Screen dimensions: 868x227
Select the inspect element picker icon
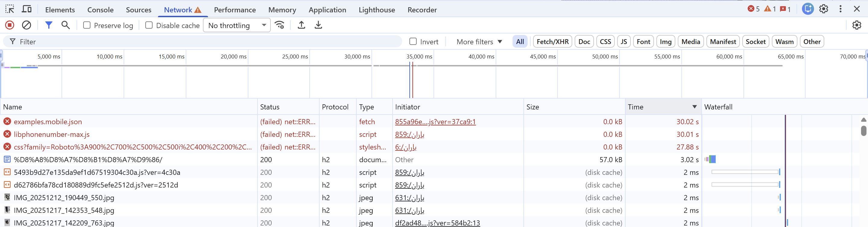click(x=10, y=9)
